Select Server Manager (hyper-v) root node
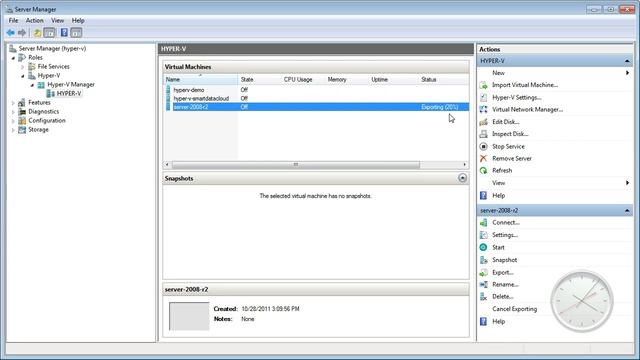The height and width of the screenshot is (360, 640). (x=52, y=49)
